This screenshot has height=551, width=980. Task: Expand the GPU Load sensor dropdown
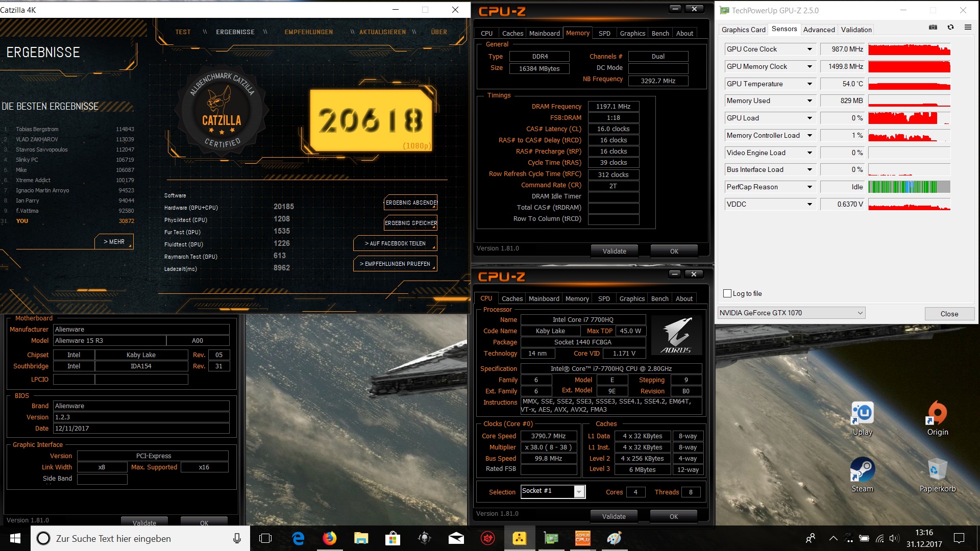810,118
